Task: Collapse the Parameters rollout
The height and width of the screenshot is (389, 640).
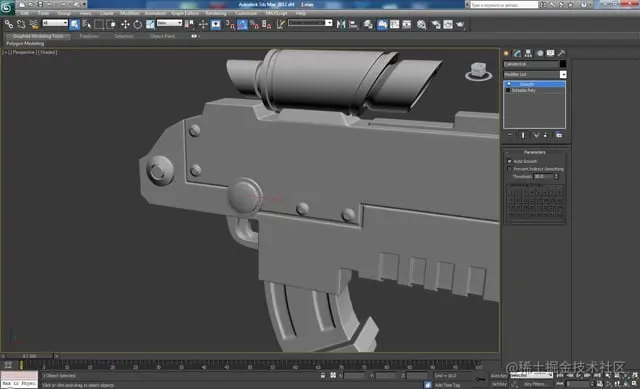Action: coord(534,152)
